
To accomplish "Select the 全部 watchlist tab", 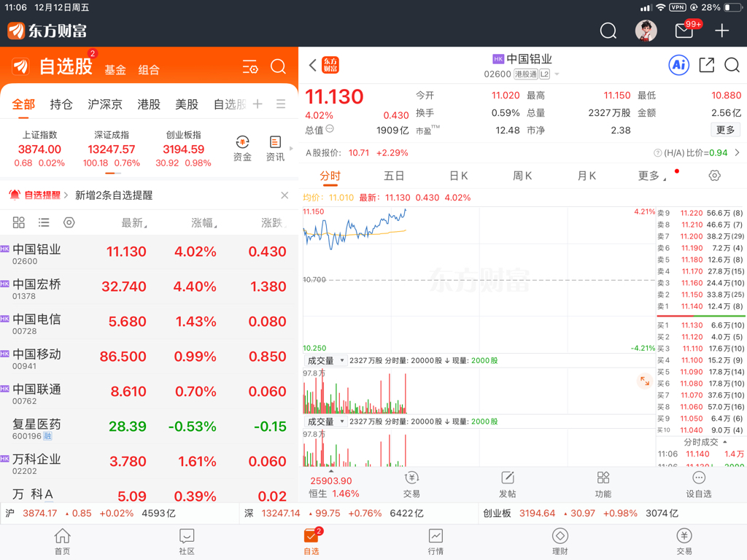I will (23, 104).
